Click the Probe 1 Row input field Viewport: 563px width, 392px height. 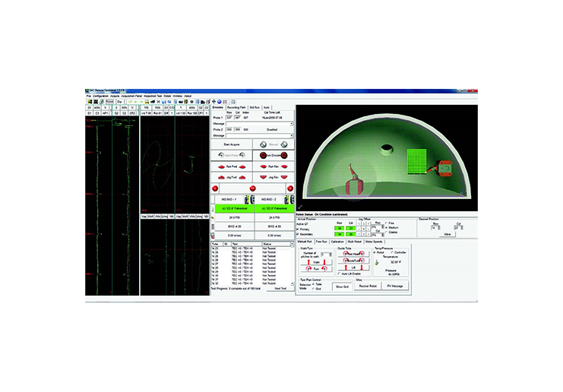229,118
